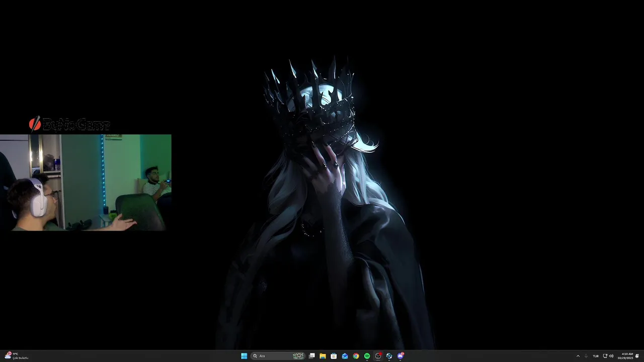Open Task View from the taskbar
This screenshot has width=644, height=362.
point(312,356)
